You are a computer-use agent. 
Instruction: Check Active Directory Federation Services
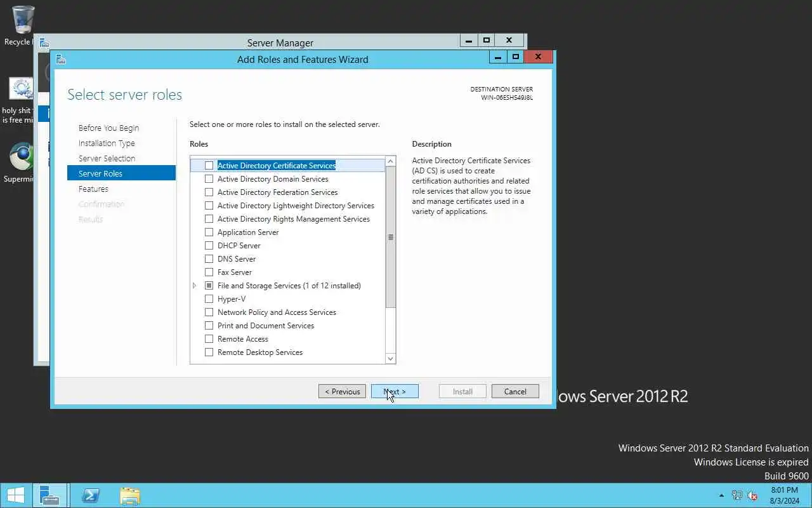click(x=209, y=192)
